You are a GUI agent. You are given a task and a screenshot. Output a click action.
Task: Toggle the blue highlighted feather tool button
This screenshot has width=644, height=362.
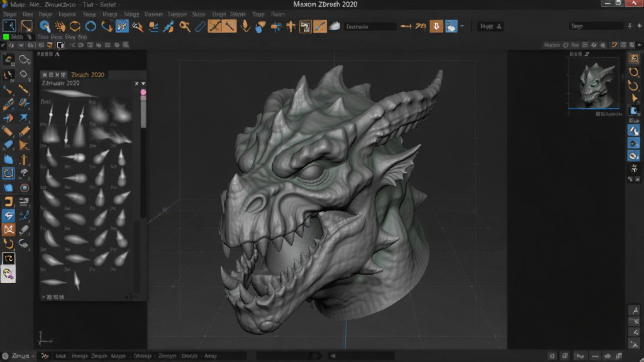pos(122,26)
